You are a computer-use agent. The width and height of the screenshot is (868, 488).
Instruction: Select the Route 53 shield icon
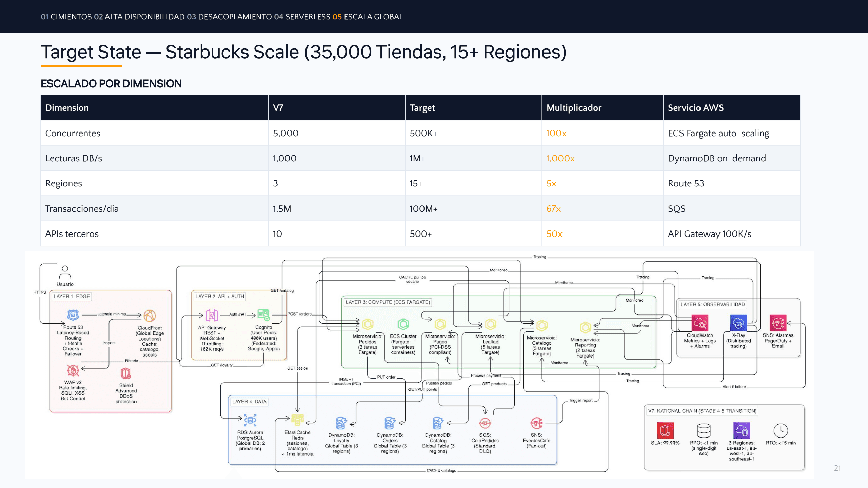point(73,315)
